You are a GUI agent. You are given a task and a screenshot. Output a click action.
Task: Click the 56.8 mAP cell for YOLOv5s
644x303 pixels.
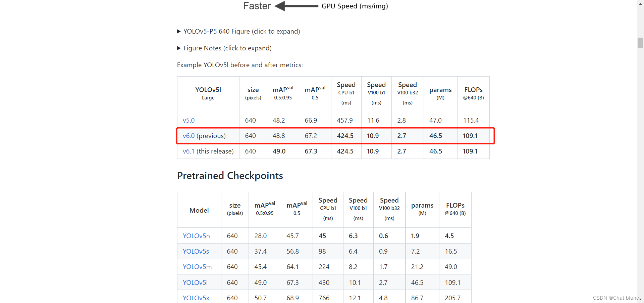pyautogui.click(x=297, y=251)
